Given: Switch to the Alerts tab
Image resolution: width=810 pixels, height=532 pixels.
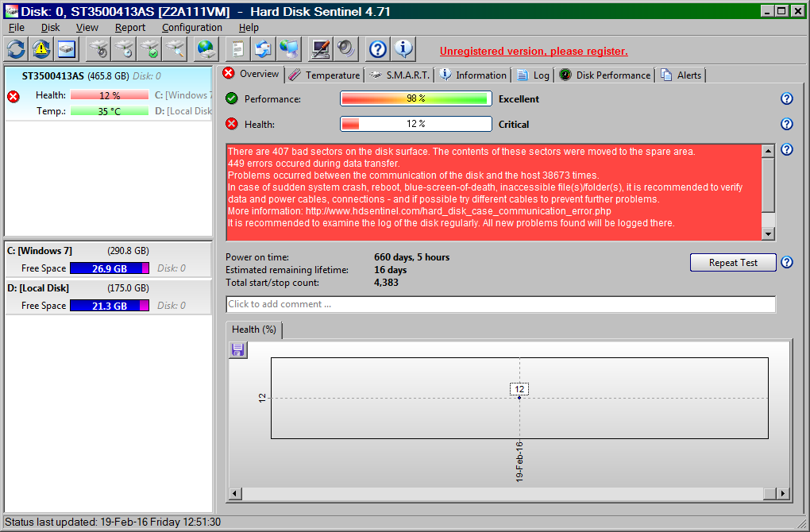Looking at the screenshot, I should click(681, 75).
